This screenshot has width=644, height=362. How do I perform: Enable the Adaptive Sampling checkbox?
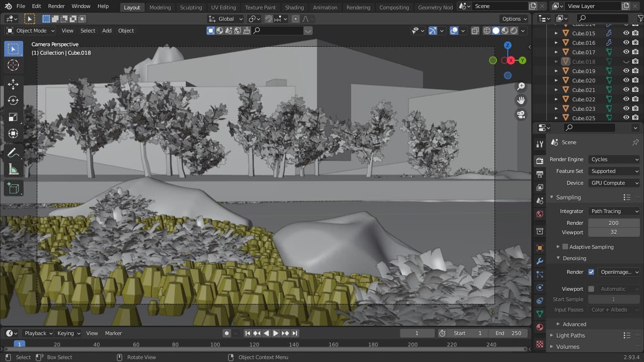click(x=565, y=247)
